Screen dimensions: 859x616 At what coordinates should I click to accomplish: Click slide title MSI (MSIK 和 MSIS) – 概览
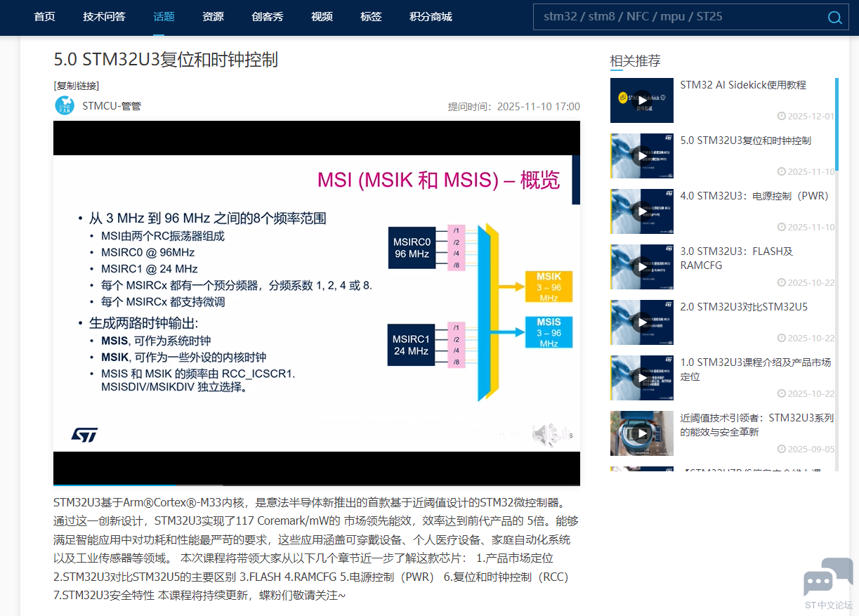click(439, 180)
